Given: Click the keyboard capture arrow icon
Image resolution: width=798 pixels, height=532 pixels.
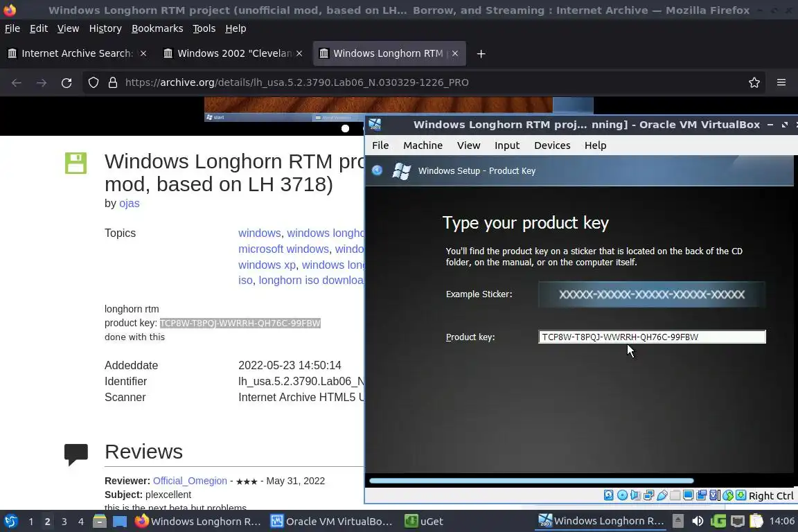Looking at the screenshot, I should pos(741,495).
